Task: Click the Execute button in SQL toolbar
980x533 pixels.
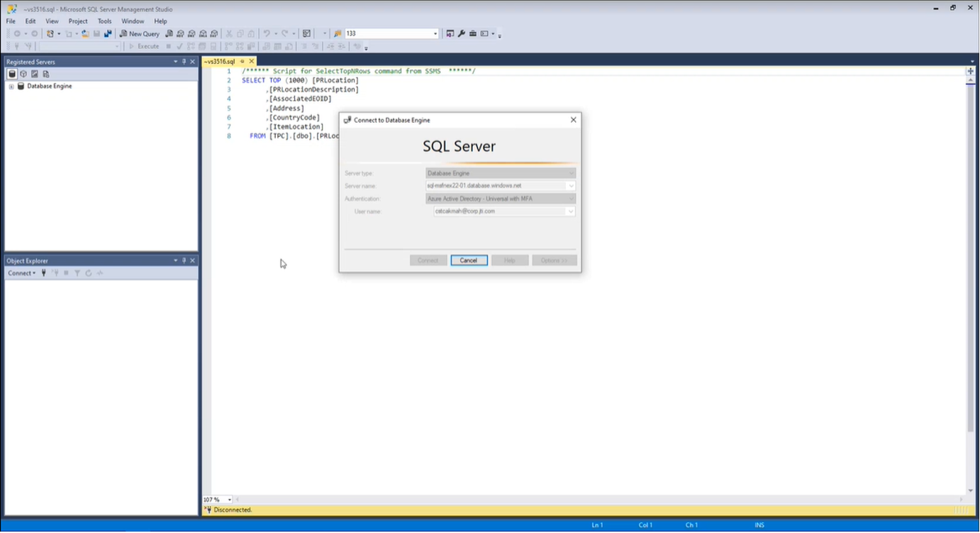Action: point(144,47)
